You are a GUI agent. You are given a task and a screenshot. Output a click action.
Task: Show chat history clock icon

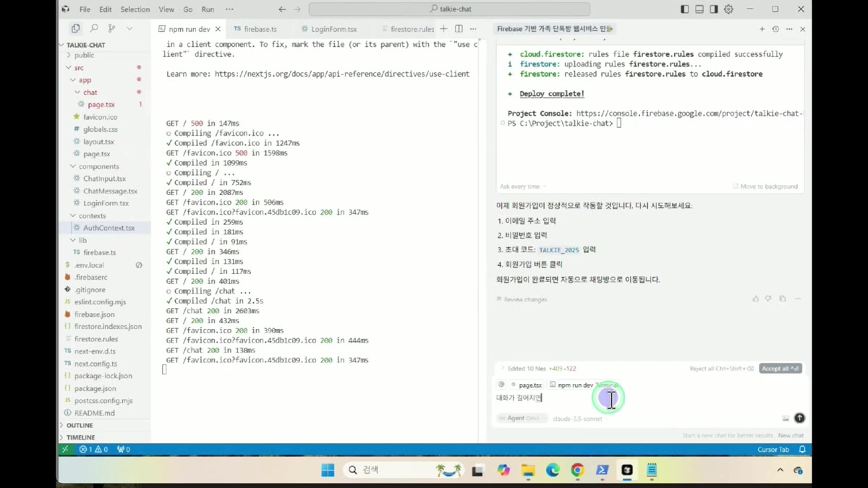tap(775, 29)
